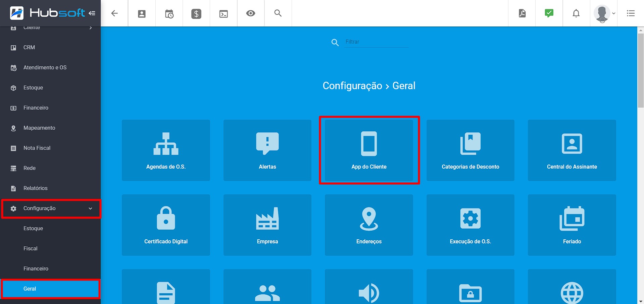The width and height of the screenshot is (644, 304).
Task: Open the globe icon tile
Action: coord(572,287)
